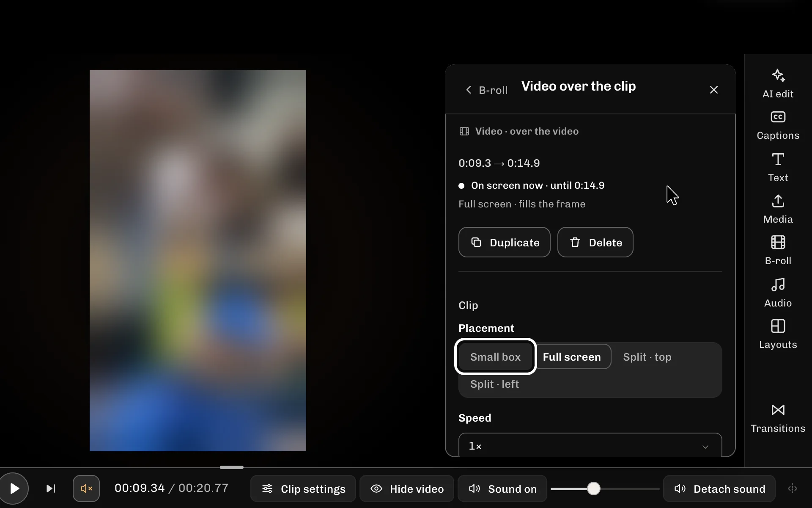Open the AI edit tool
The image size is (812, 508).
click(x=778, y=84)
